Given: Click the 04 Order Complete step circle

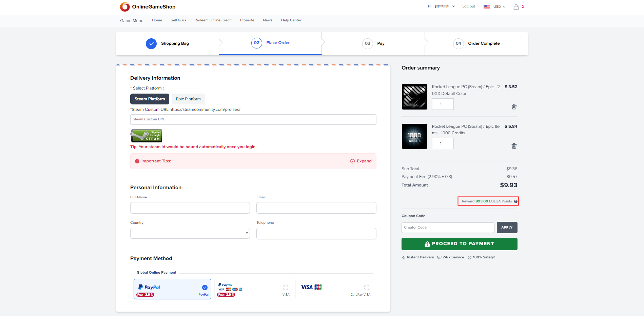Looking at the screenshot, I should (458, 43).
